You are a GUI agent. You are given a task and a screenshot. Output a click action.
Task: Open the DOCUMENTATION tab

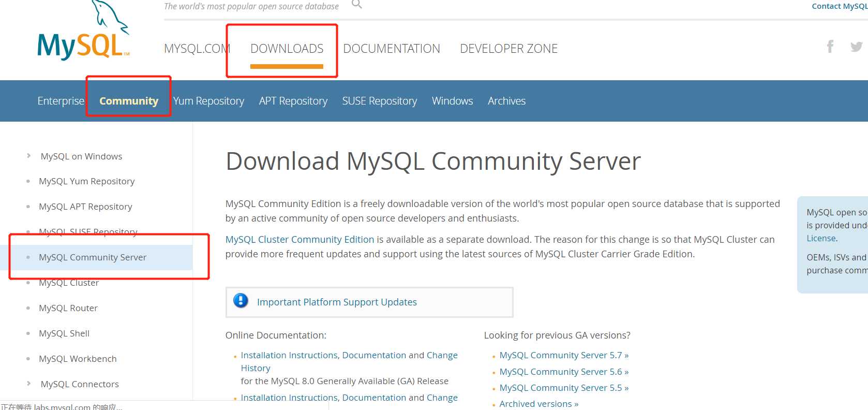pos(392,49)
